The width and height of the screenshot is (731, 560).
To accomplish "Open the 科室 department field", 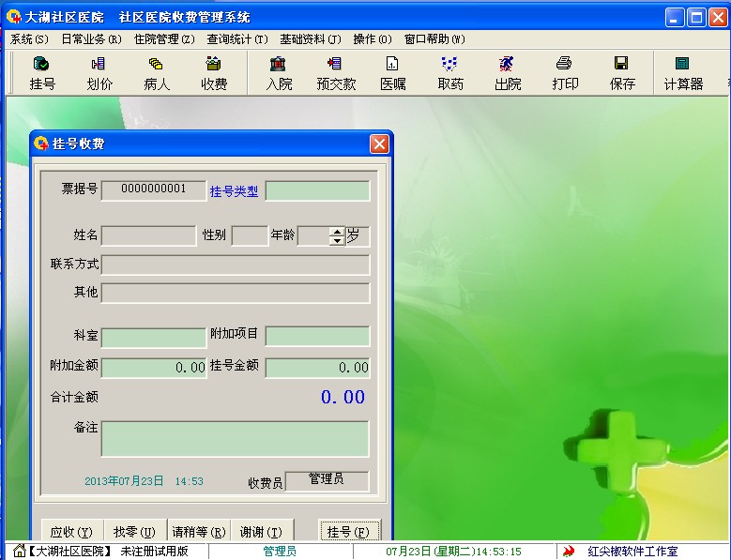I will [154, 338].
